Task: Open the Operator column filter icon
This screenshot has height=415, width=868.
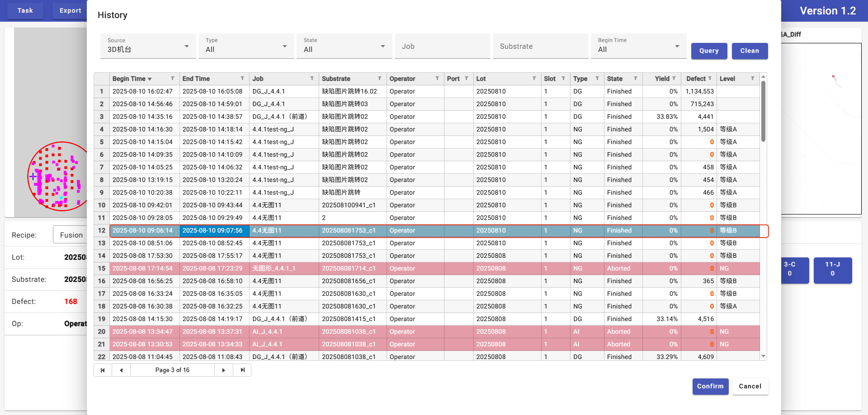Action: pos(437,79)
